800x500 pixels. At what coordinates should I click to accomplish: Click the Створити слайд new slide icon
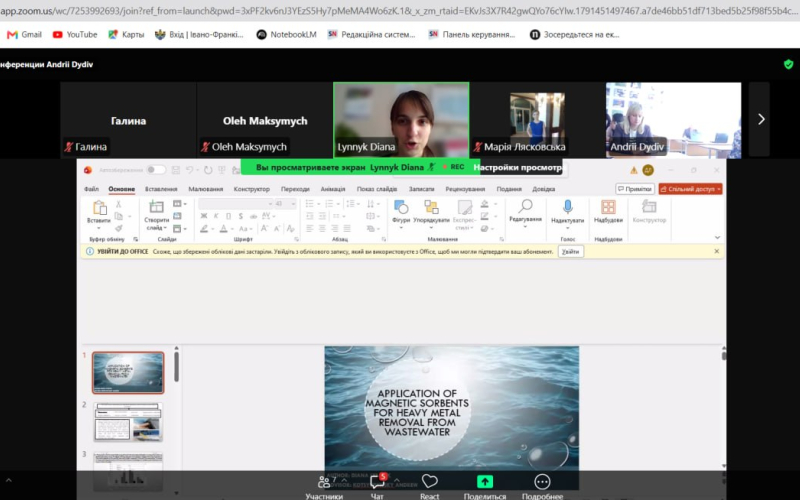(156, 207)
